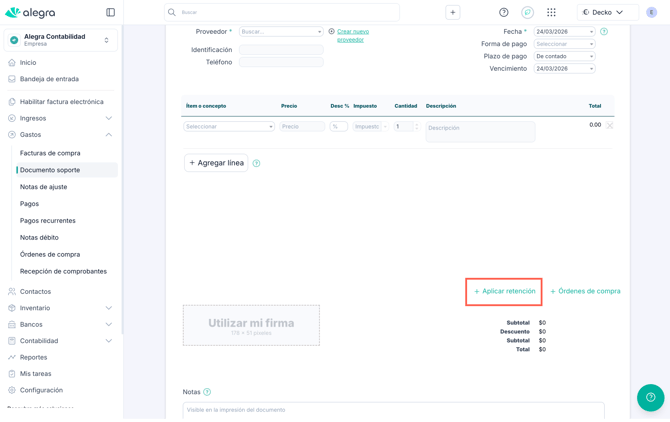Image resolution: width=670 pixels, height=422 pixels.
Task: Open Facturas de compra in sidebar
Action: click(50, 153)
